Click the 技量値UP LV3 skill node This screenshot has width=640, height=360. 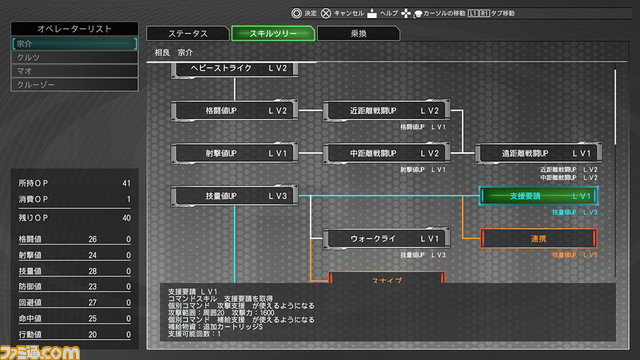pyautogui.click(x=234, y=196)
